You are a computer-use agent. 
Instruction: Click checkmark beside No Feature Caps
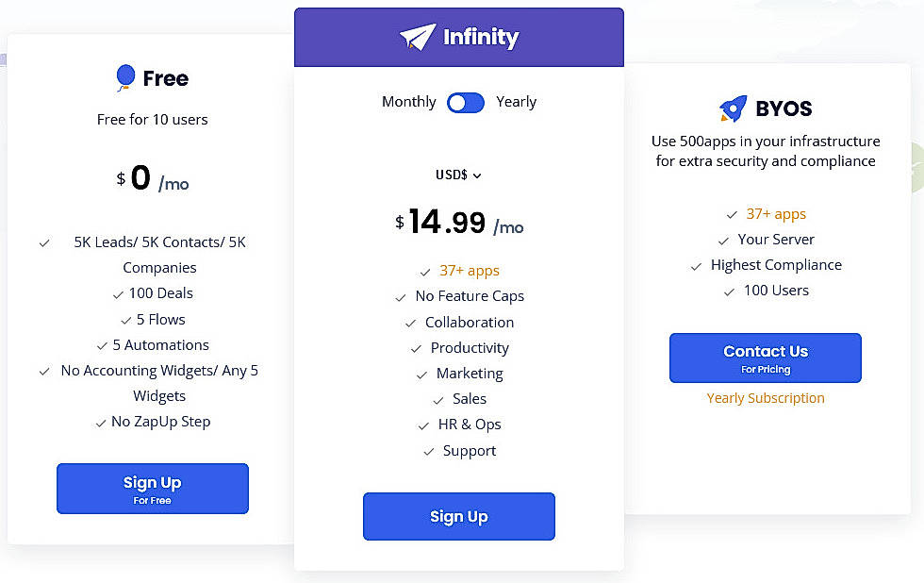402,297
